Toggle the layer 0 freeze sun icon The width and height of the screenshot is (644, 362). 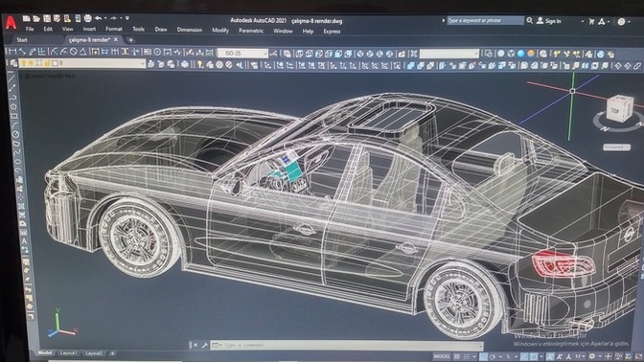tap(31, 63)
